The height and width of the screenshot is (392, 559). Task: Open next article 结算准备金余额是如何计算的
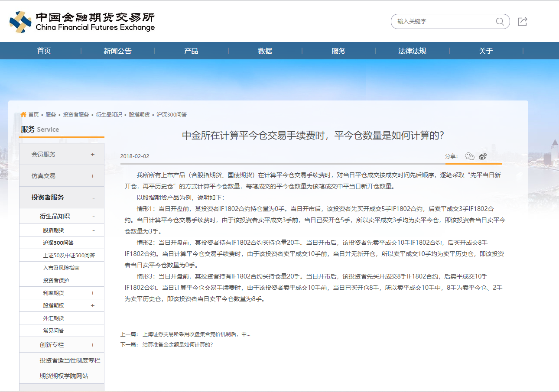(178, 345)
